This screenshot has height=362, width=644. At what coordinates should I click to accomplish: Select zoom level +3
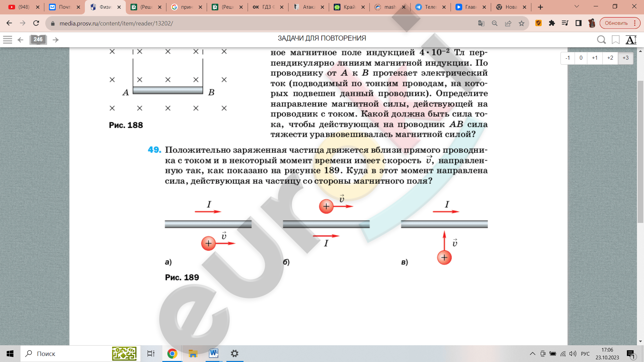(626, 58)
